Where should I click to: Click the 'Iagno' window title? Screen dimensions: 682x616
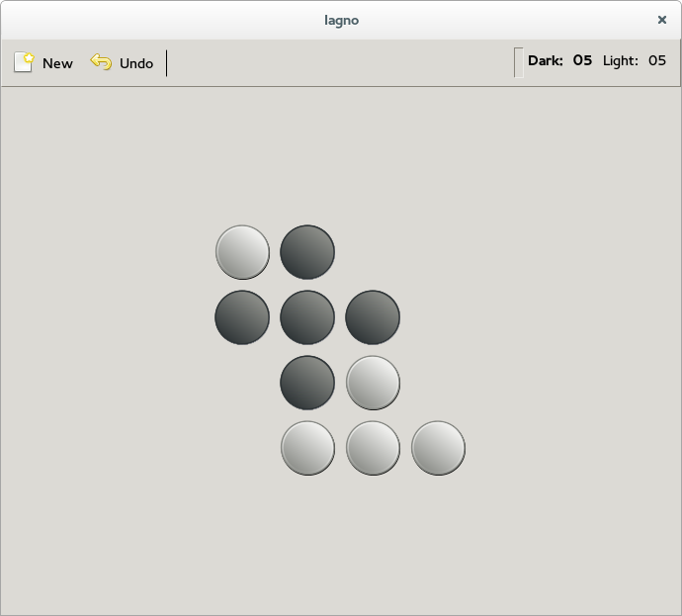(341, 21)
